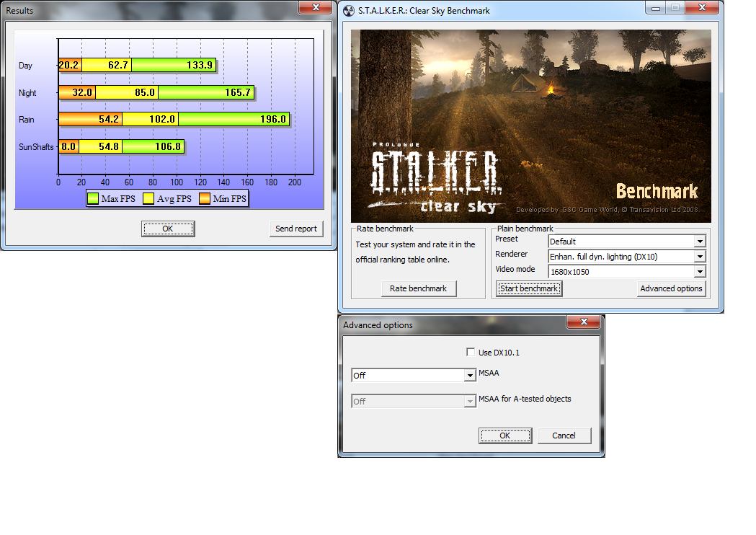
Task: Cancel the Advanced options dialog
Action: (x=564, y=435)
